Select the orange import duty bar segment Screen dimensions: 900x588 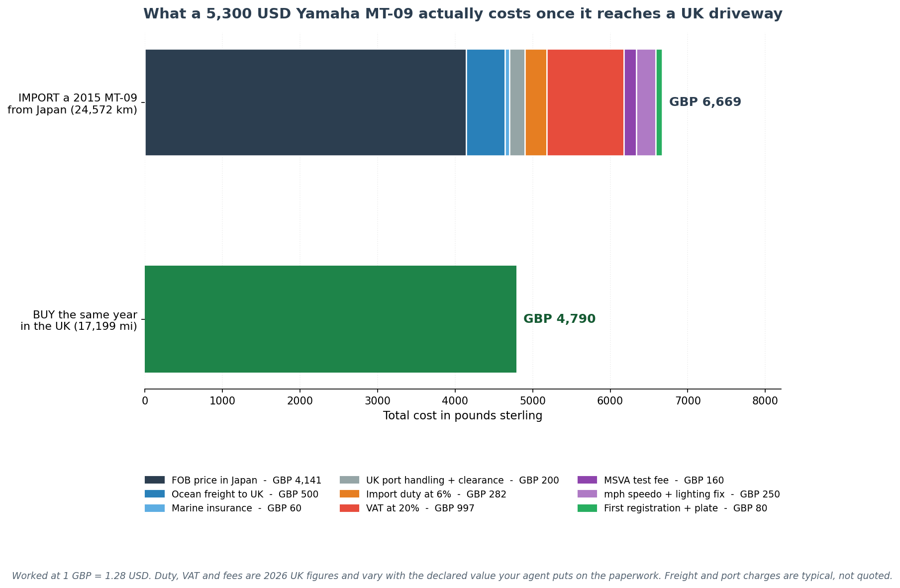[x=536, y=102]
